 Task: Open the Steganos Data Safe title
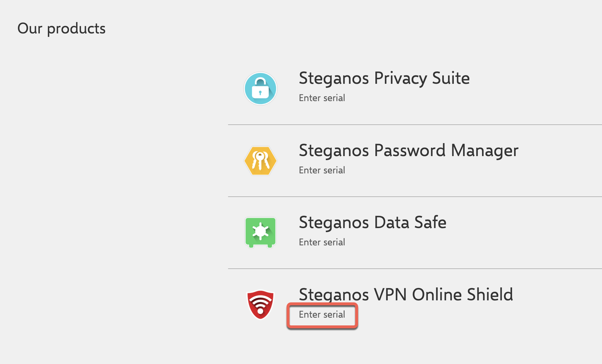click(373, 222)
